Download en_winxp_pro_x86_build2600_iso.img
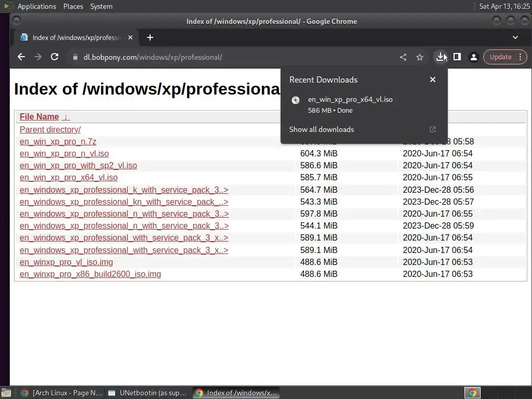Image resolution: width=532 pixels, height=399 pixels. coord(90,274)
